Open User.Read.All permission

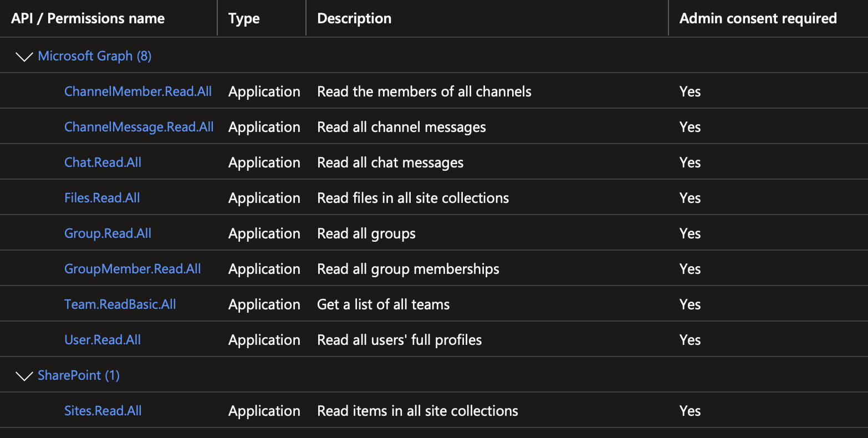(103, 340)
